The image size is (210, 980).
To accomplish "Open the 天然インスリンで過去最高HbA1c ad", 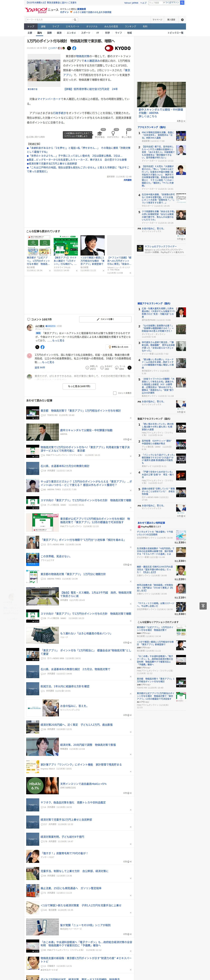I will [83, 784].
